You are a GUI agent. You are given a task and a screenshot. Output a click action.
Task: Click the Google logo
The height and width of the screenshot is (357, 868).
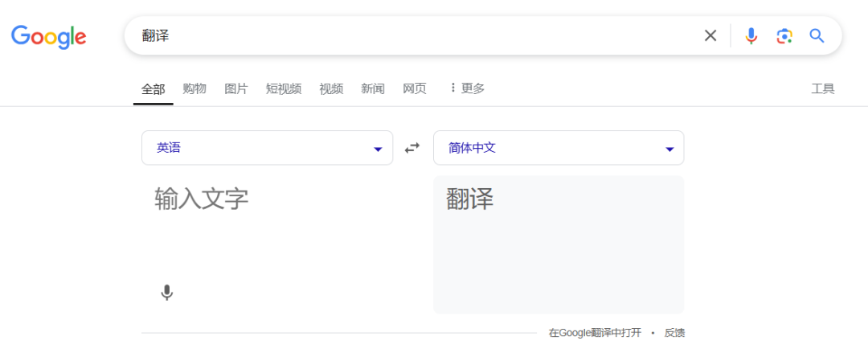coord(49,36)
